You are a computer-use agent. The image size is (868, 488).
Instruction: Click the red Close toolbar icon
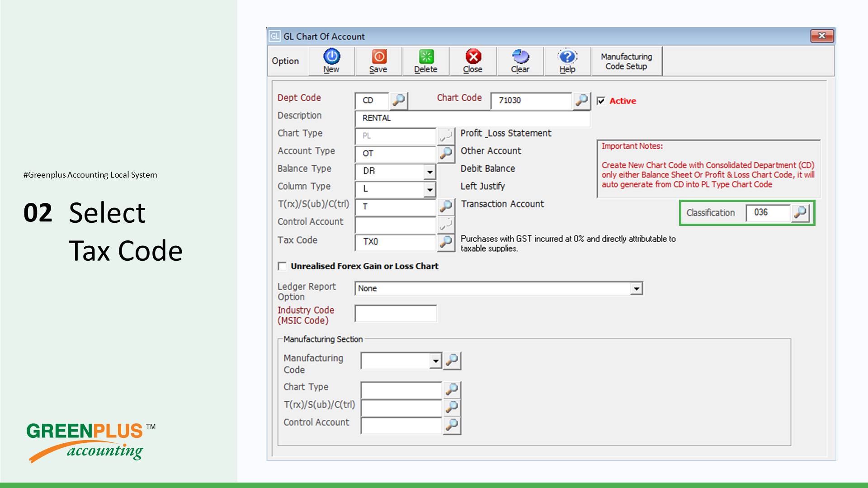click(473, 61)
